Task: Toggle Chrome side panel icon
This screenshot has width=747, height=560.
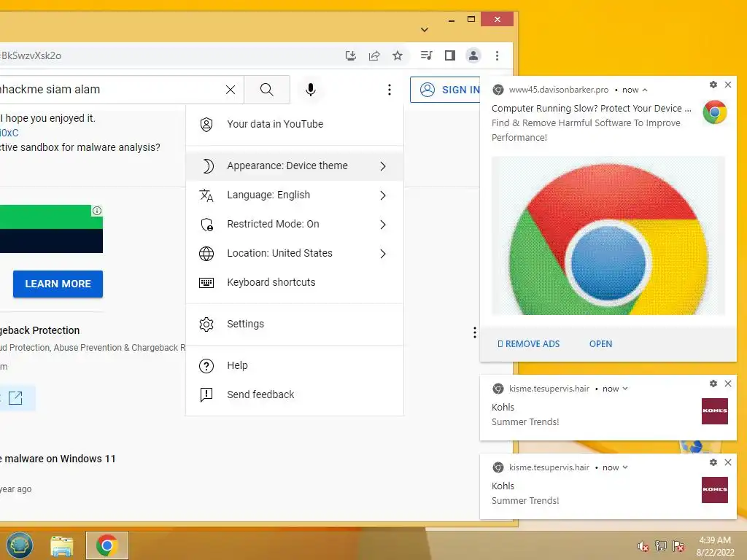Action: tap(449, 55)
